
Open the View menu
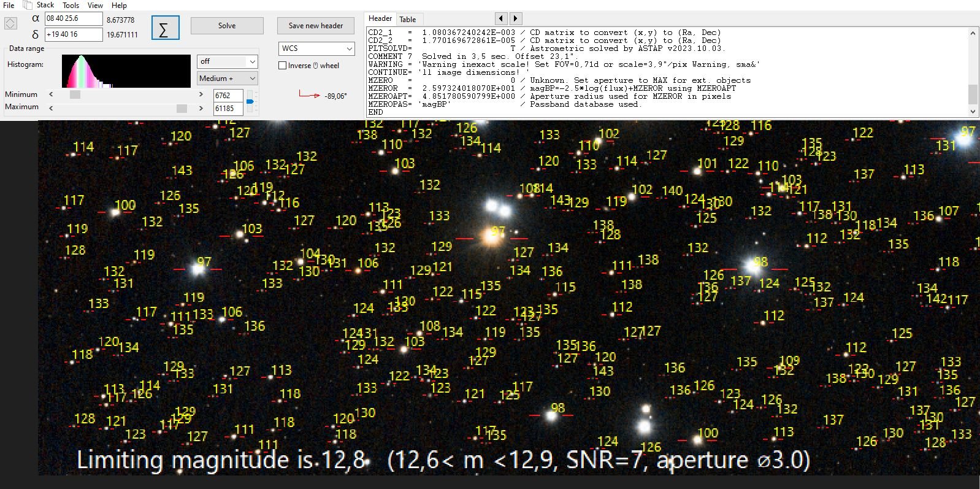(95, 5)
